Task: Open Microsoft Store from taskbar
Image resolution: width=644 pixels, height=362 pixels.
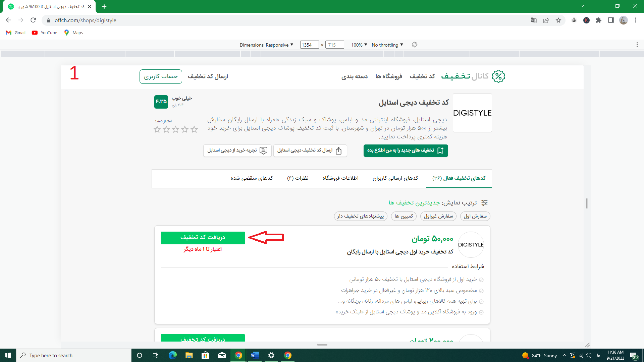Action: coord(205,355)
